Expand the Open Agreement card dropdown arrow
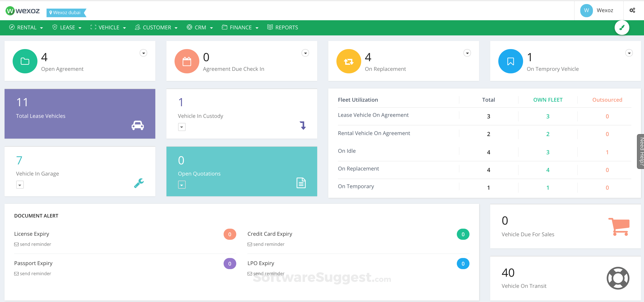The width and height of the screenshot is (644, 302). (x=143, y=53)
